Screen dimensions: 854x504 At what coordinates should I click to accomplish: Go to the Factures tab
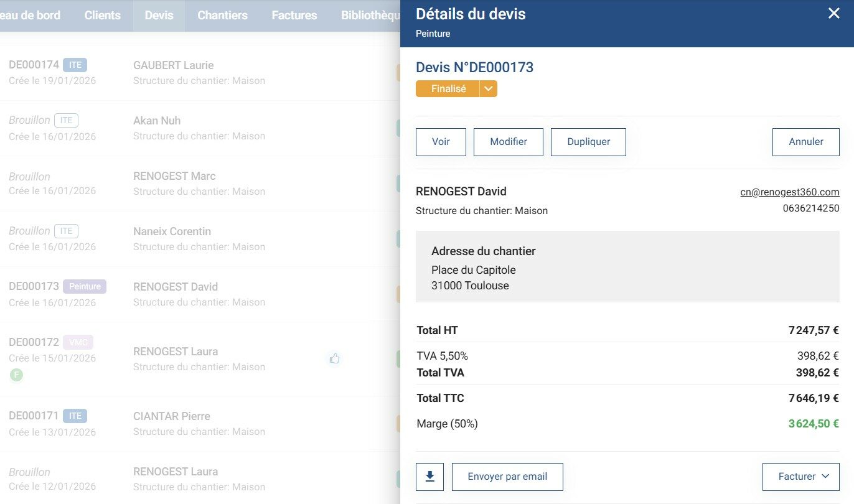pos(294,16)
